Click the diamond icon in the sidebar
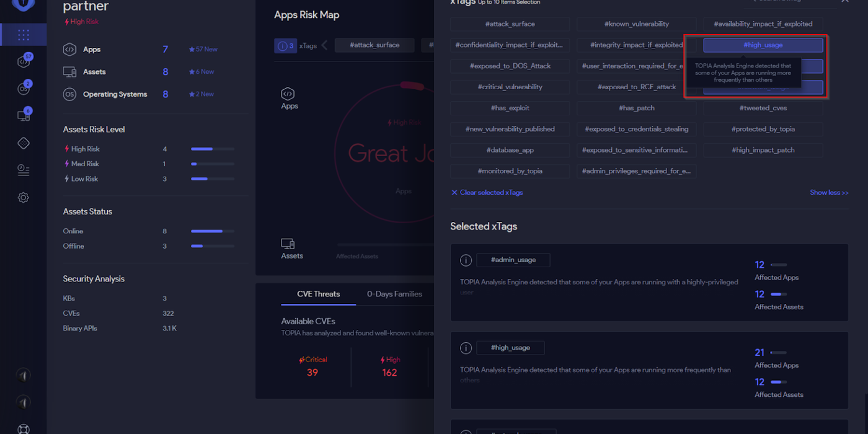 (24, 143)
